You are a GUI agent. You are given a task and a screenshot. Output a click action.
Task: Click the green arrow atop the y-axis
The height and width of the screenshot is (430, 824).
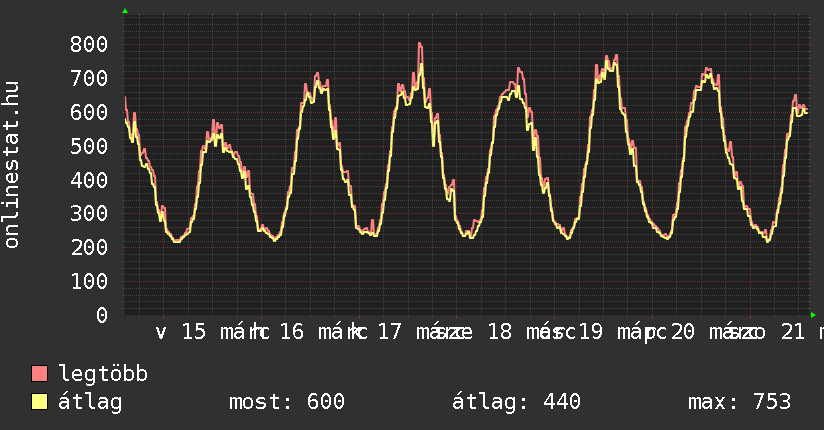click(125, 11)
